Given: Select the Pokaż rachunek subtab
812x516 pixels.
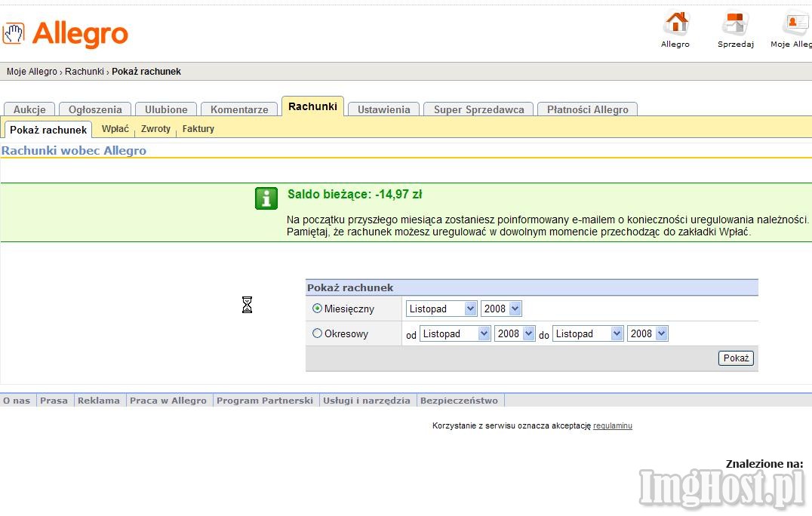Looking at the screenshot, I should click(48, 130).
